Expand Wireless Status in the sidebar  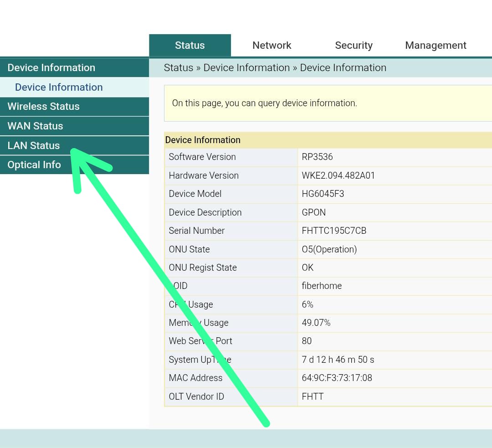(x=43, y=106)
